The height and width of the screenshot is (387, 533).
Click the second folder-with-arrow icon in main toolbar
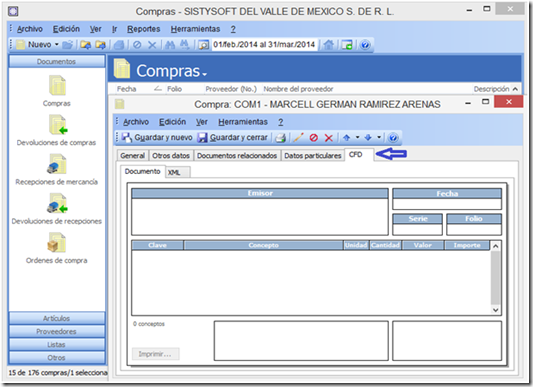click(100, 45)
